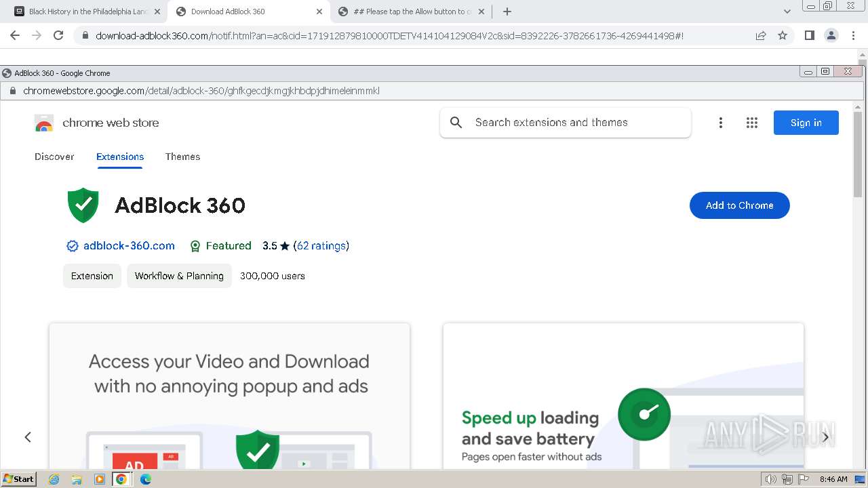Open the Speed up loading screenshot

pos(623,396)
